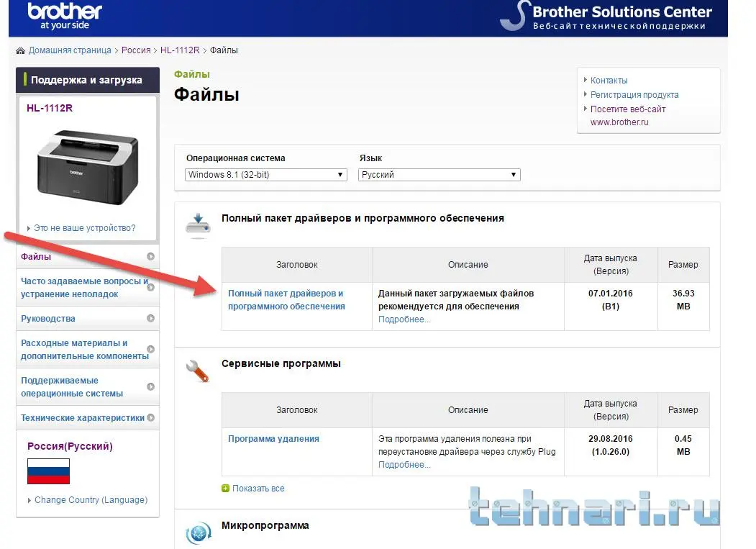Click the round arrow icon beside Руководства
The width and height of the screenshot is (756, 549).
coord(150,319)
